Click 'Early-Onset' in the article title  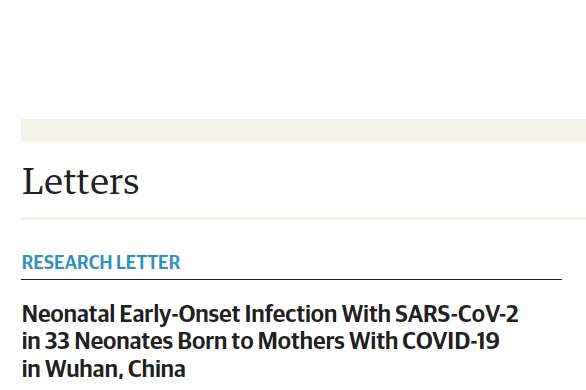(x=179, y=314)
